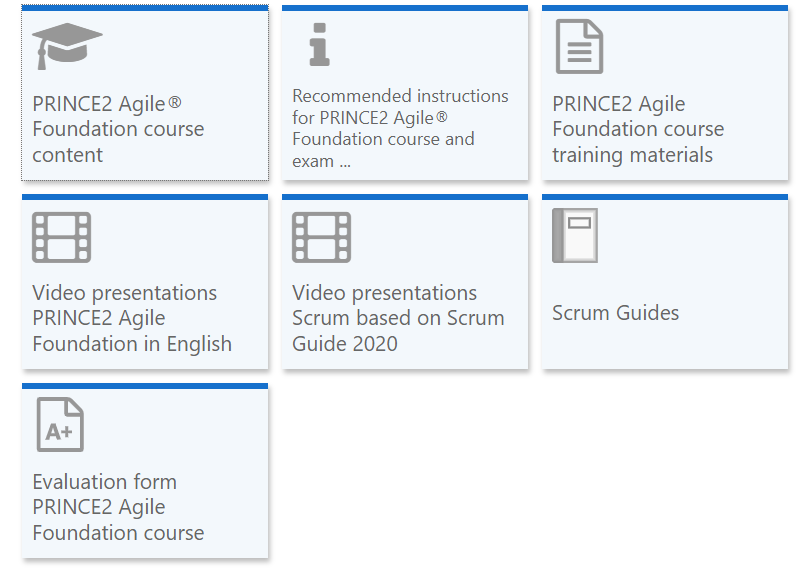
Task: Select the Scrum Guides tile background
Action: click(x=665, y=281)
